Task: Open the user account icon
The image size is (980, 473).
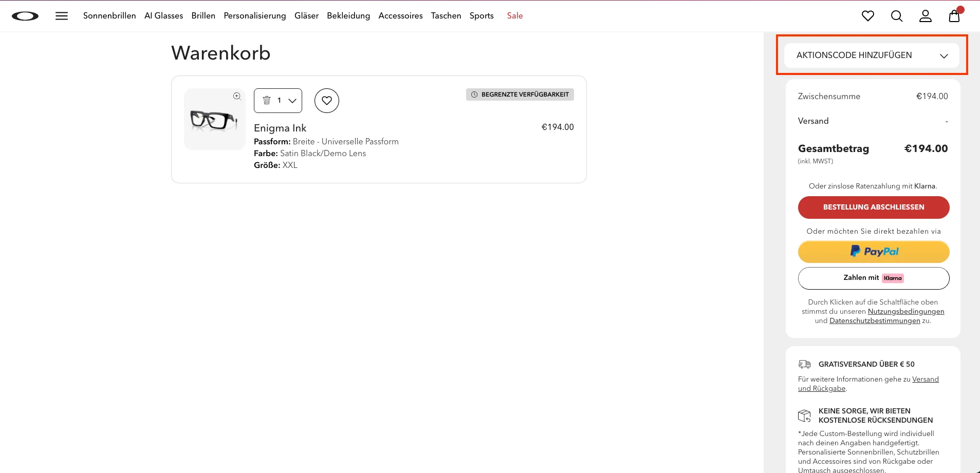Action: point(926,16)
